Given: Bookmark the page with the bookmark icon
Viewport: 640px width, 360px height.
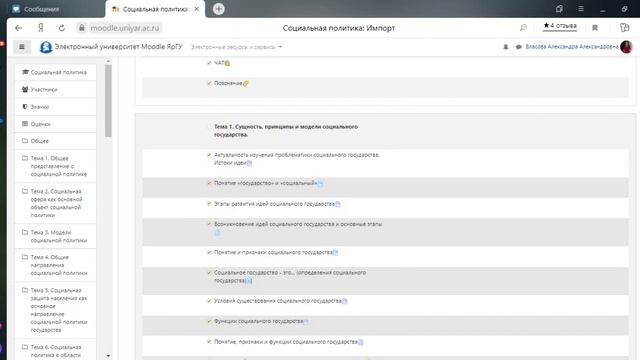Looking at the screenshot, I should (x=595, y=28).
